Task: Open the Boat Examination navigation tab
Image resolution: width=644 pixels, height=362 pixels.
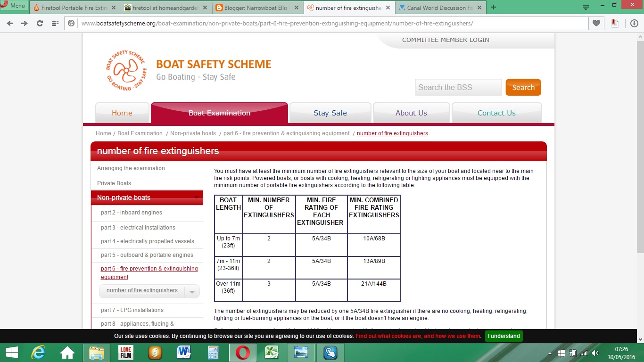Action: 219,113
